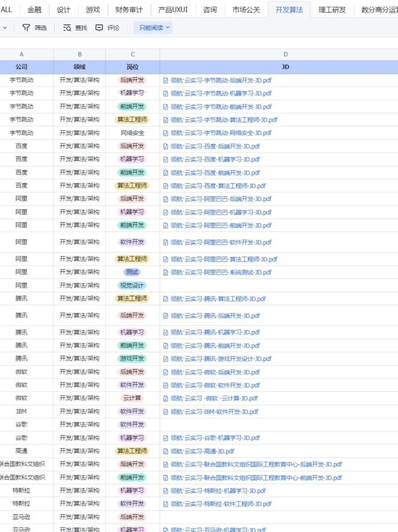Screen dimensions: 398x532
Task: Open 字节跳动-后端开发-JD.pdf link
Action: tap(221, 80)
